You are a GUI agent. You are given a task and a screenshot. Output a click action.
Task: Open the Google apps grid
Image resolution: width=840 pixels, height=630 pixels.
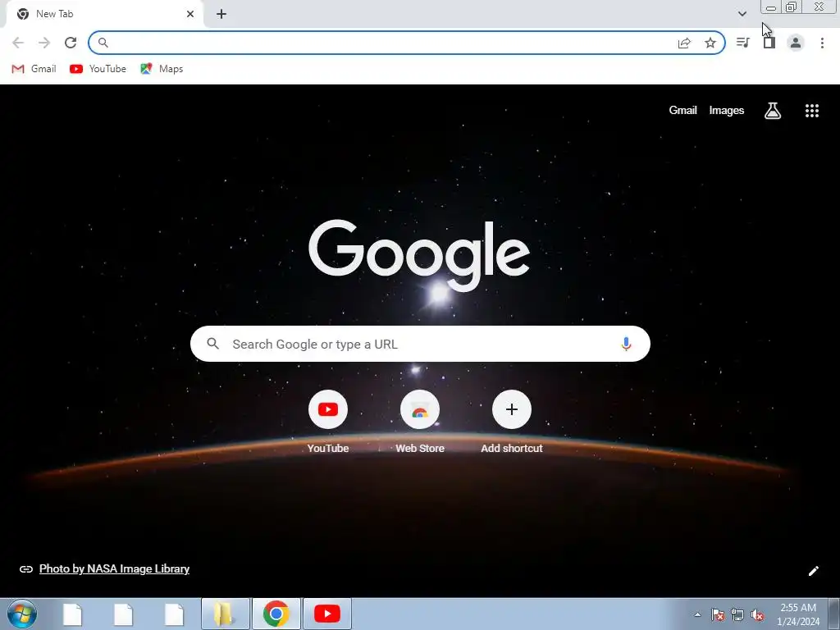pos(812,111)
